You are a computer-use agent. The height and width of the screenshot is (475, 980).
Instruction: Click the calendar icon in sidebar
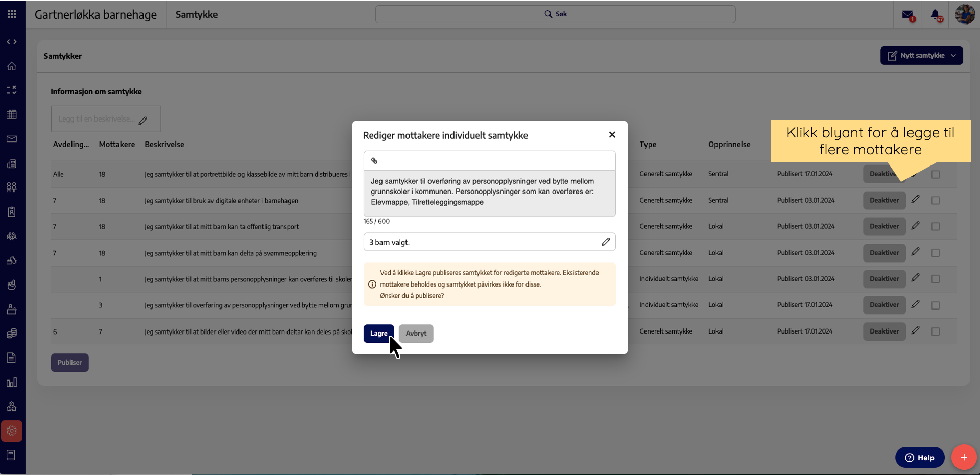pyautogui.click(x=12, y=114)
